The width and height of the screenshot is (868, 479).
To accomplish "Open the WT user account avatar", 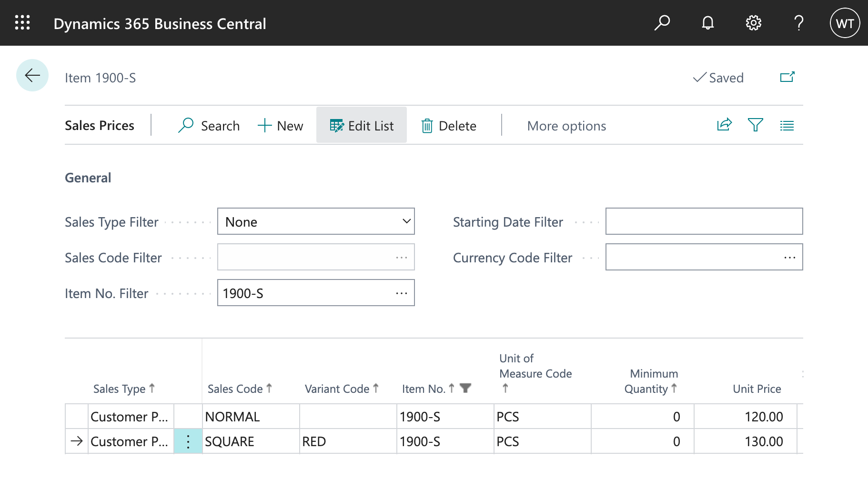I will coord(845,23).
